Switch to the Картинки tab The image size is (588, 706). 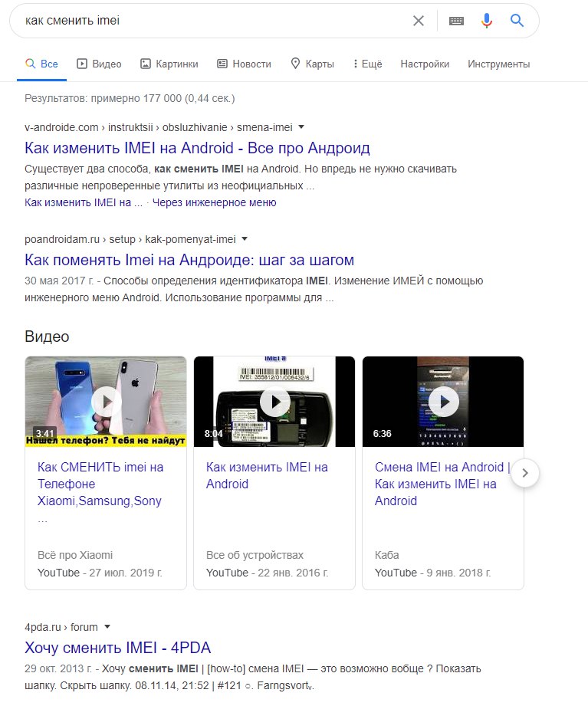click(169, 64)
